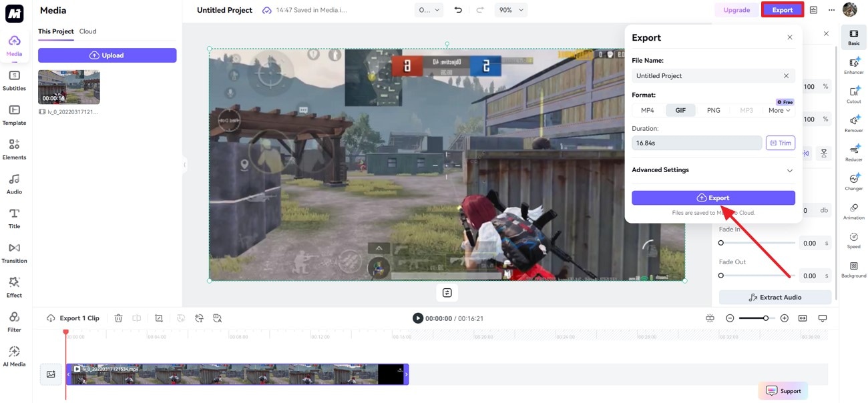868x403 pixels.
Task: Click the Upgrade button
Action: 736,10
